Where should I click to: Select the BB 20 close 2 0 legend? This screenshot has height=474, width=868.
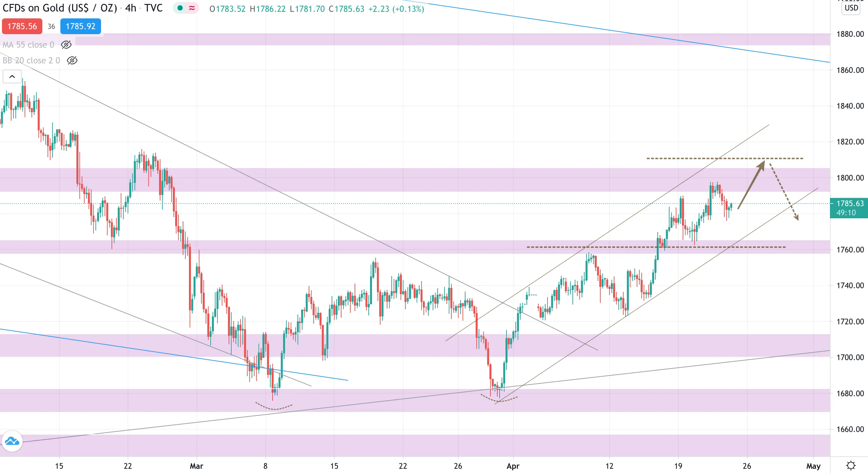31,60
